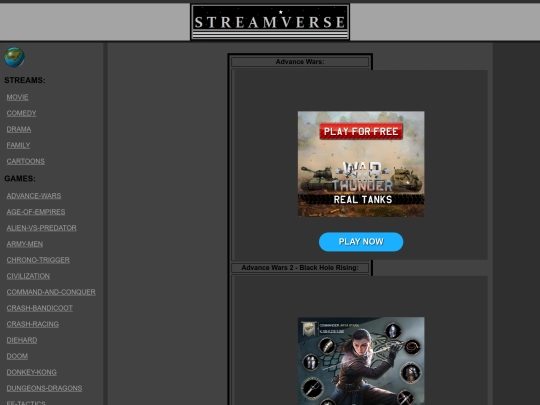
Task: Click the Streamverse logo banner
Action: pos(270,22)
